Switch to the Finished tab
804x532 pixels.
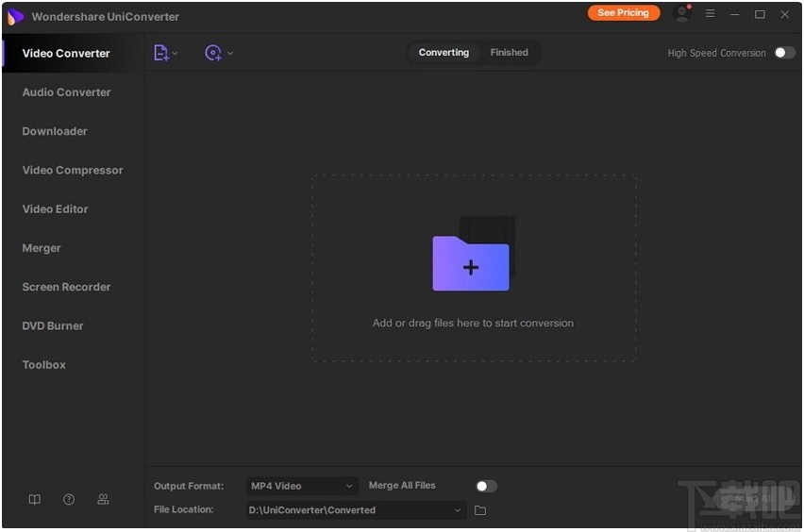pos(509,52)
